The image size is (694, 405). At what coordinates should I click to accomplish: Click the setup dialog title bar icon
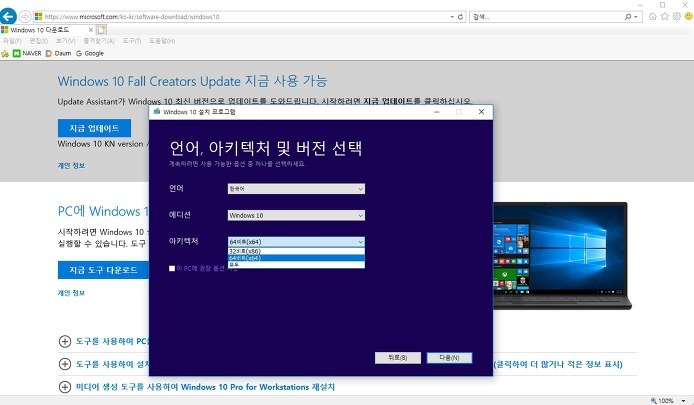coord(157,112)
